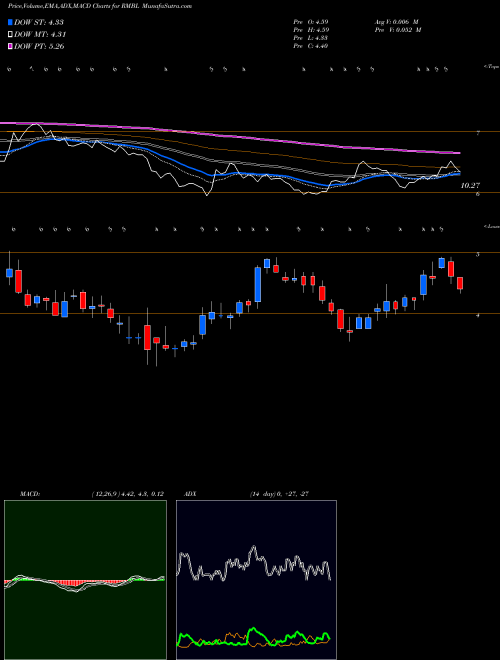Click the 'Pre H: 4.59' value
Viewport: 500px width, 660px height.
tap(312, 30)
